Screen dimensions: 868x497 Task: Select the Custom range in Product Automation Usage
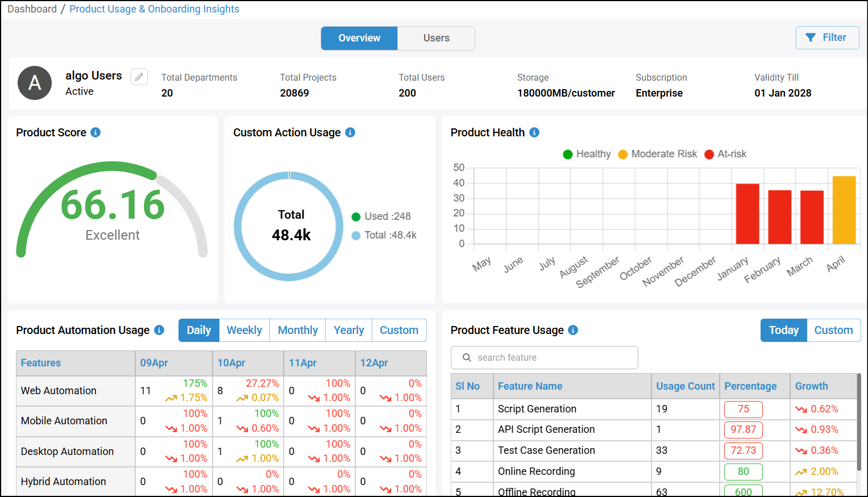pyautogui.click(x=399, y=330)
